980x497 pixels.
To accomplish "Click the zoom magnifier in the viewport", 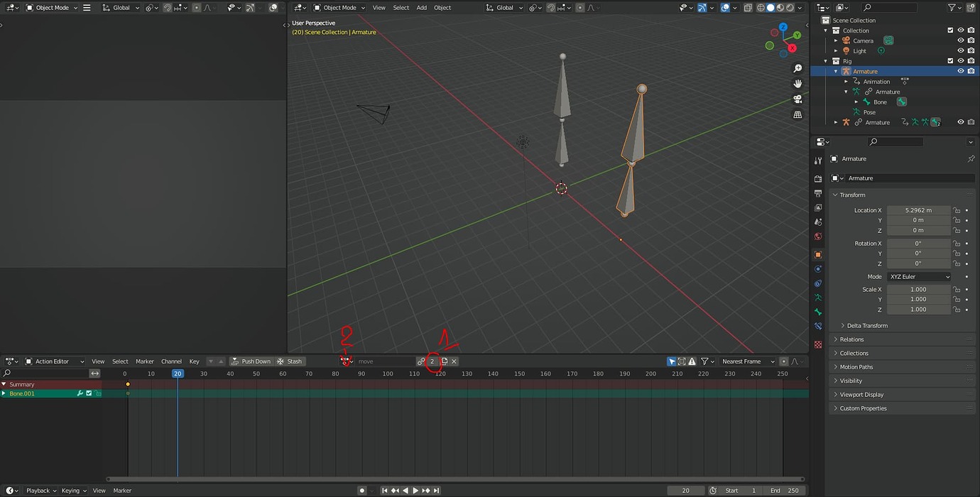I will pos(797,69).
